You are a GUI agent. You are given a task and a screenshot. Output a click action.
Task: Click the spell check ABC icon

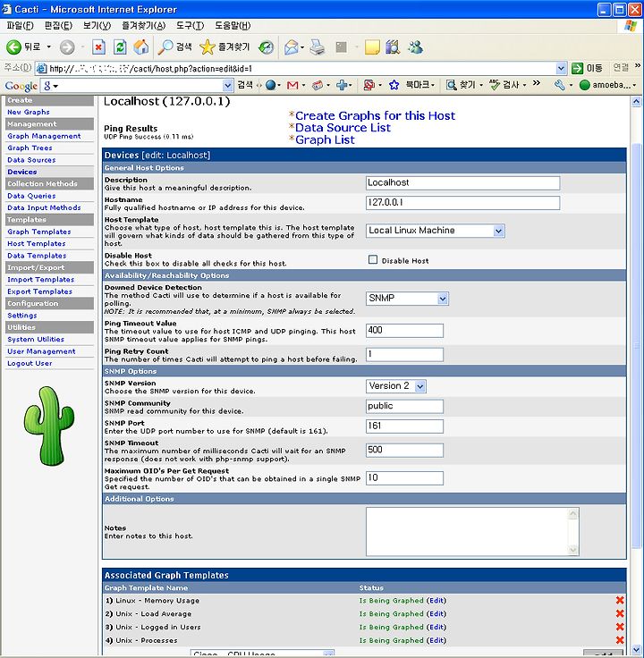(x=495, y=85)
